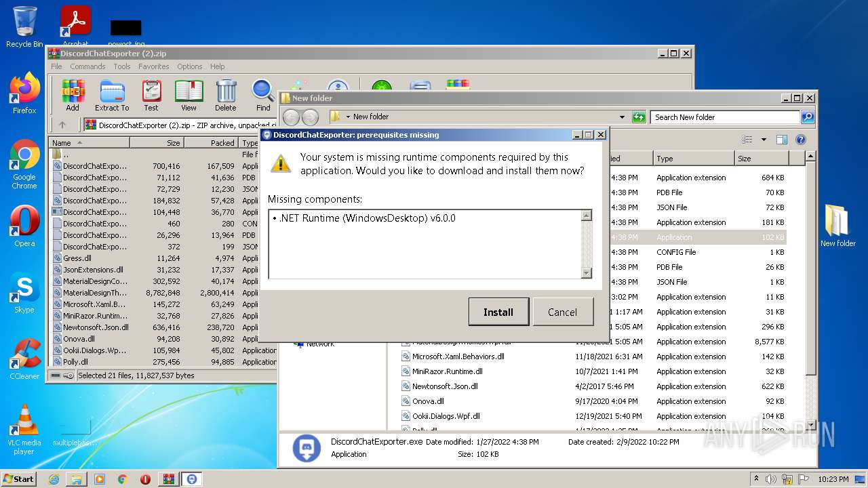Sort WinRAR list by Size column
Image resolution: width=868 pixels, height=488 pixels.
pyautogui.click(x=157, y=143)
